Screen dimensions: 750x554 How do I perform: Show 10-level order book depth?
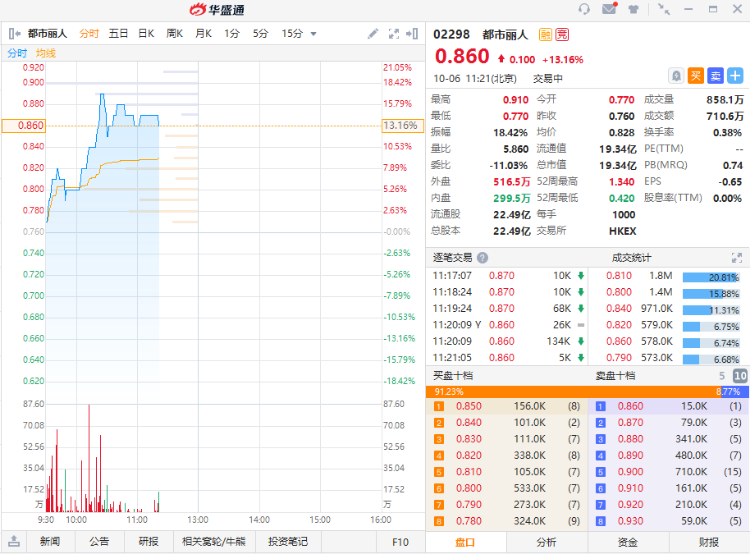click(740, 376)
